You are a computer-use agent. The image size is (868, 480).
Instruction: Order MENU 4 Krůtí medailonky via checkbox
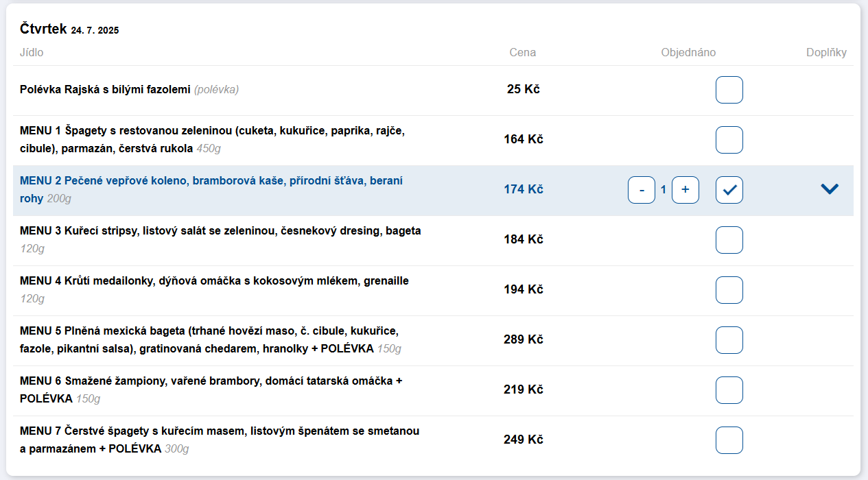coord(729,290)
